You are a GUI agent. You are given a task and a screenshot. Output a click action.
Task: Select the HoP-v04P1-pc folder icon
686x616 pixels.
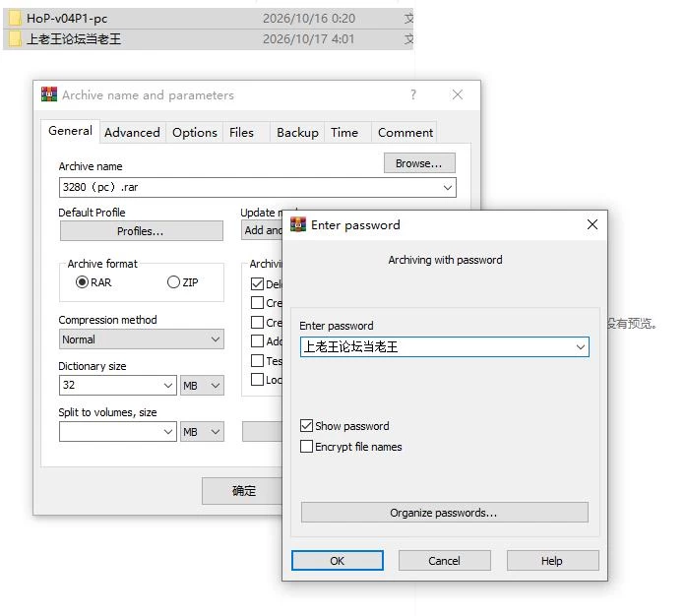click(16, 19)
